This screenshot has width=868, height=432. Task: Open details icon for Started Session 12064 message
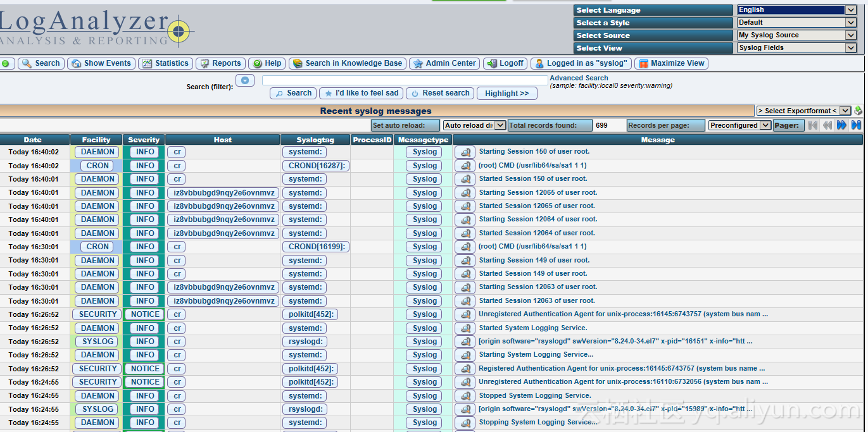click(x=465, y=233)
